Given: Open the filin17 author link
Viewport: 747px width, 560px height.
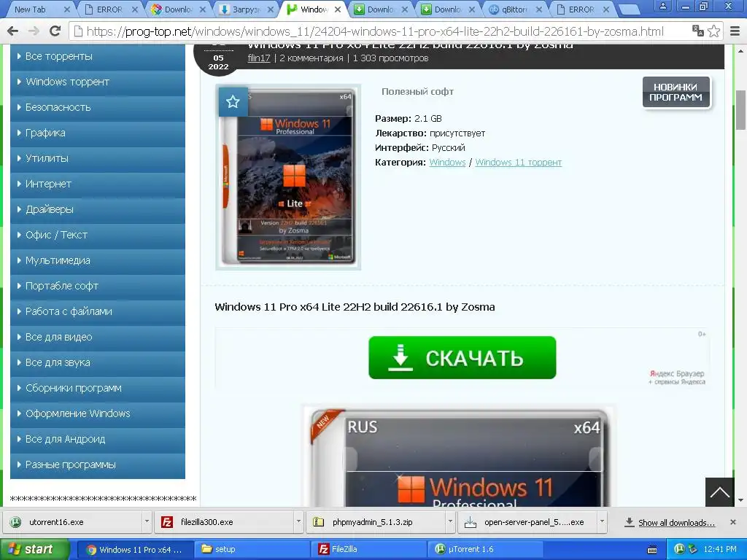Looking at the screenshot, I should [259, 58].
